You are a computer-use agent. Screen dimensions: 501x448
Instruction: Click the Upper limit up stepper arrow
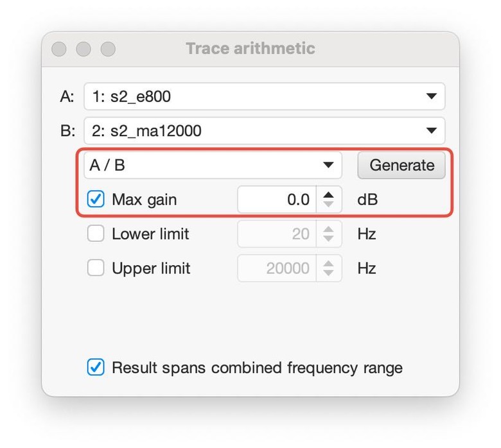[x=328, y=263]
